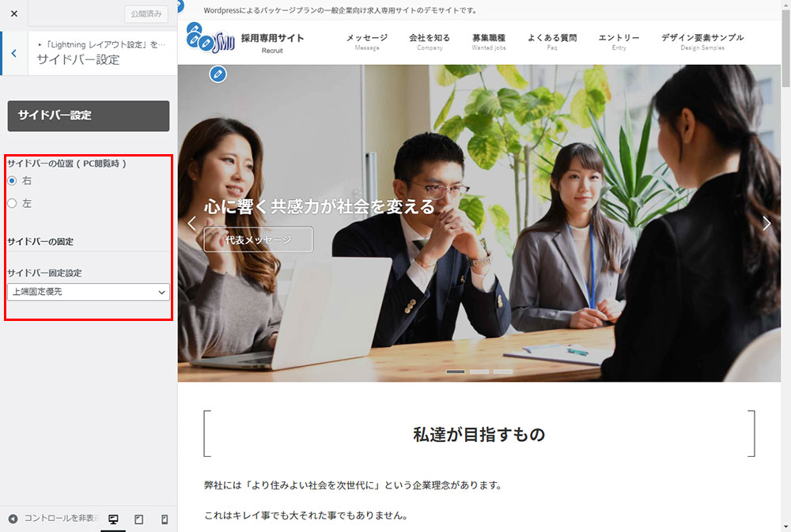
Task: Close the WordPress customizer with X
Action: click(x=14, y=13)
